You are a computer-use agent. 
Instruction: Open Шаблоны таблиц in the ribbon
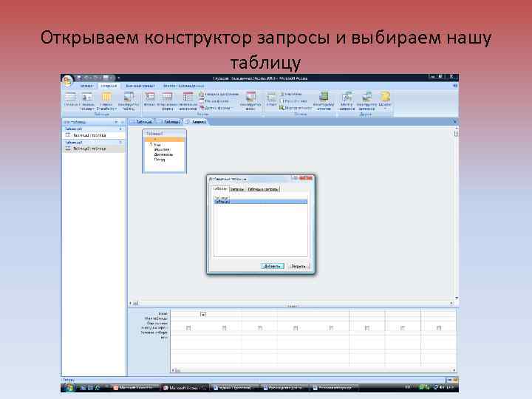coord(87,100)
